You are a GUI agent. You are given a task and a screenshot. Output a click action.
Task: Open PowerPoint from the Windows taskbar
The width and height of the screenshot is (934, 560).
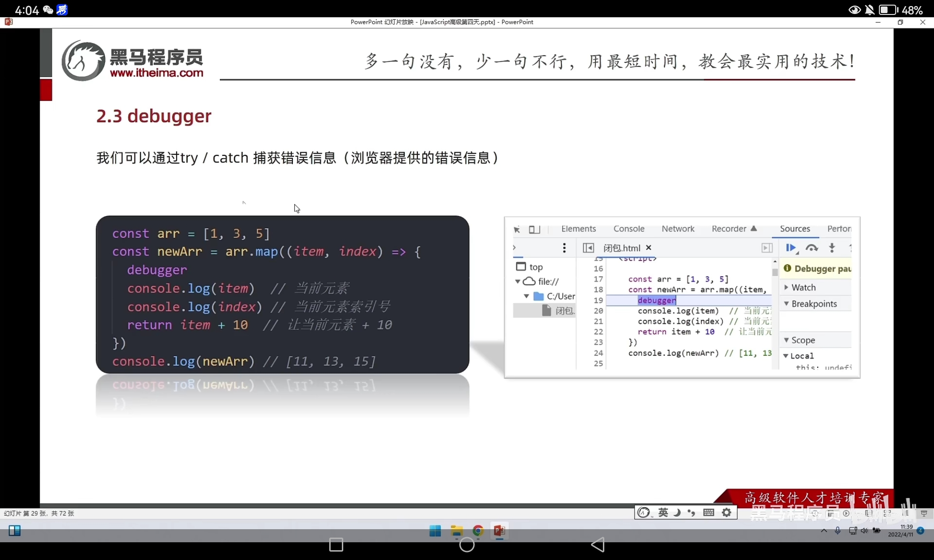tap(499, 531)
